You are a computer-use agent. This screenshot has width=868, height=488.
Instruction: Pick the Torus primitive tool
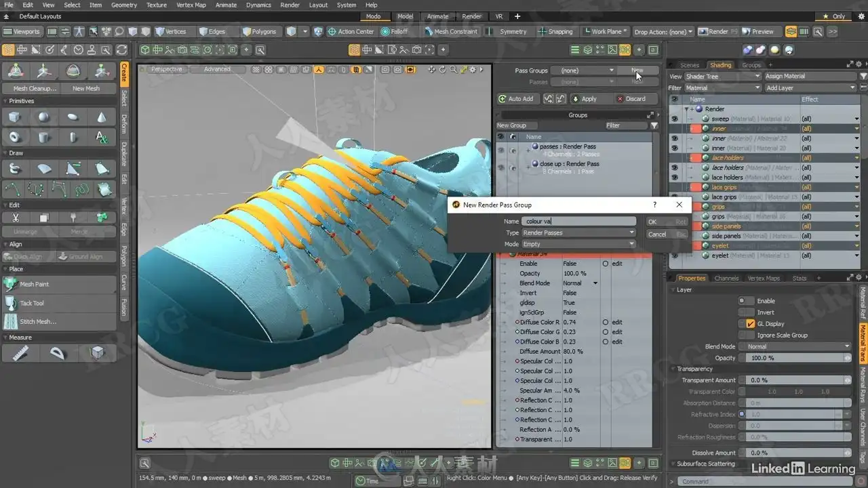[14, 138]
